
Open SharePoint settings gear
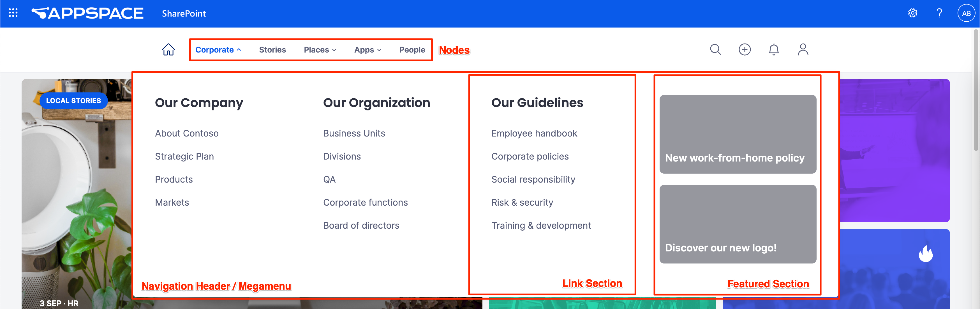912,13
